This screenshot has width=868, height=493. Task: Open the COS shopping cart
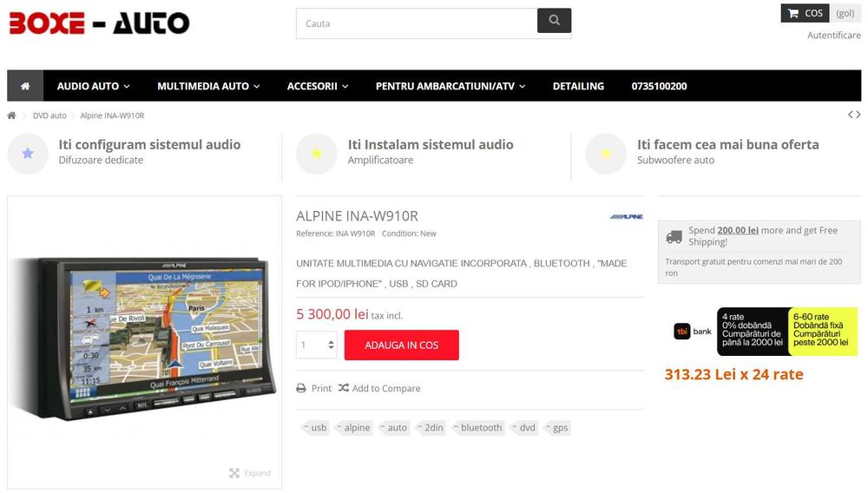pyautogui.click(x=805, y=13)
